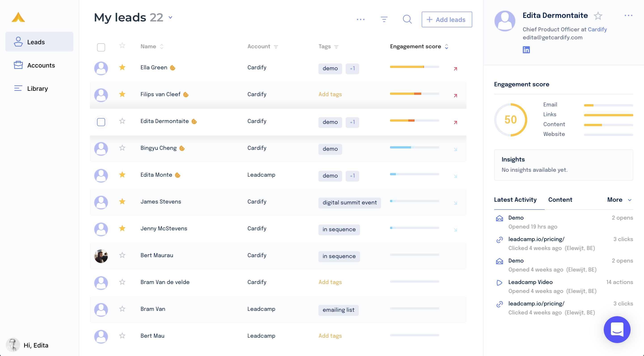The height and width of the screenshot is (356, 644).
Task: Select the Latest Activity tab
Action: pos(515,199)
